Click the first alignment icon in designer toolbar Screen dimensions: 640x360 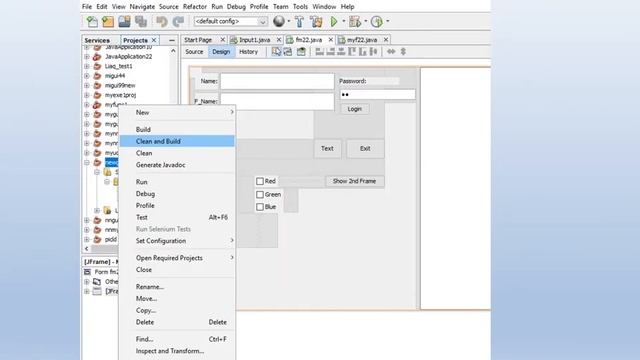(320, 51)
